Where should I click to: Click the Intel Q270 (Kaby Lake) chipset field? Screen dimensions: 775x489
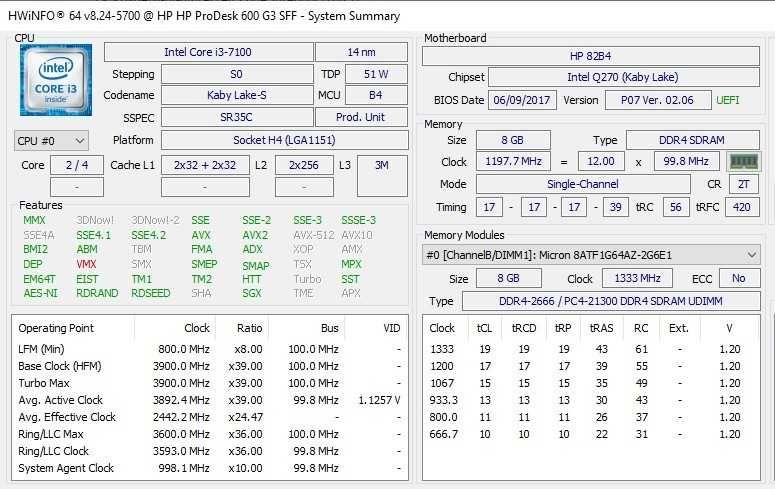[x=624, y=77]
